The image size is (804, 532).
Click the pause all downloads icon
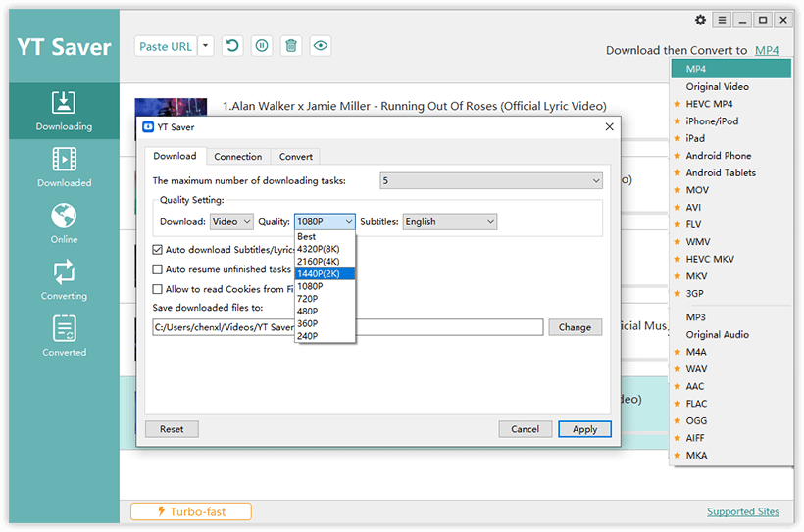pyautogui.click(x=262, y=46)
